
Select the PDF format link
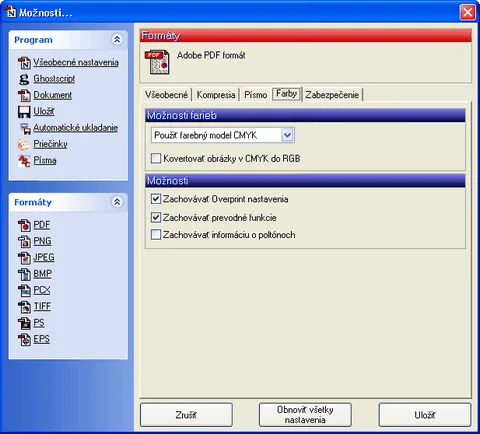(x=42, y=225)
